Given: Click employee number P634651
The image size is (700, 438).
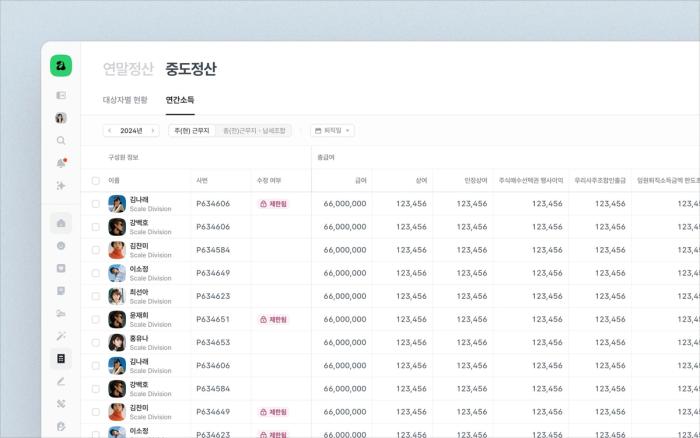Looking at the screenshot, I should click(213, 319).
